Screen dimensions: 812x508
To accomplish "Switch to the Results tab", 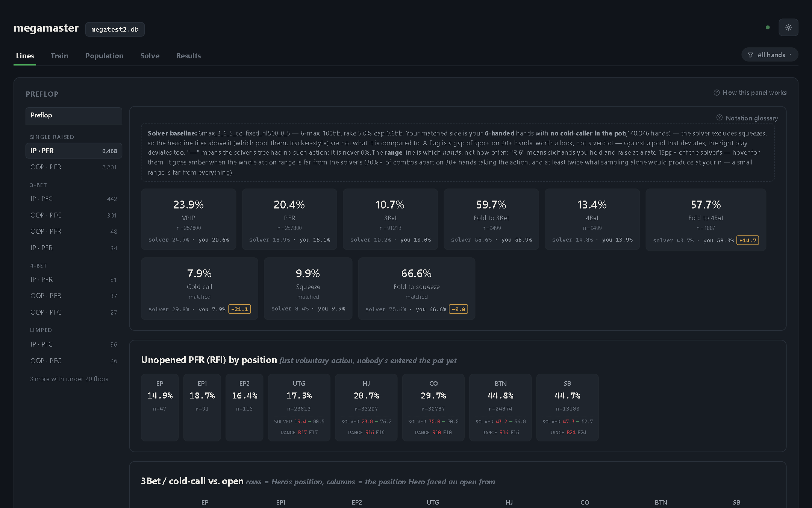I will [188, 56].
